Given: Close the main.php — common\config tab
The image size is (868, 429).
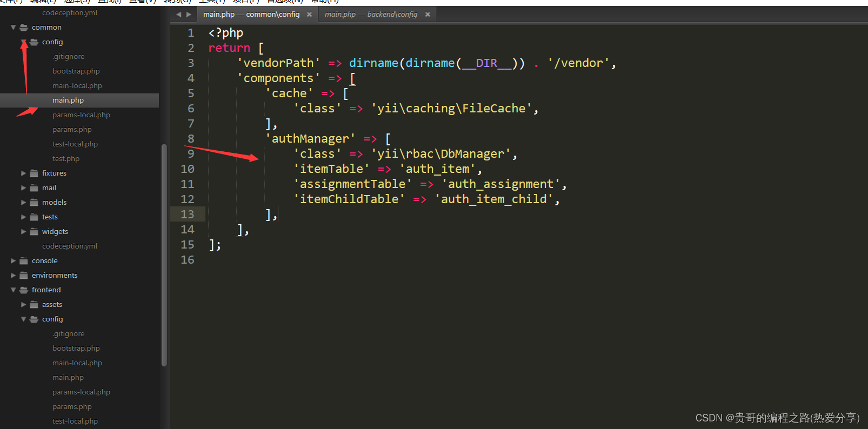Looking at the screenshot, I should coord(309,15).
